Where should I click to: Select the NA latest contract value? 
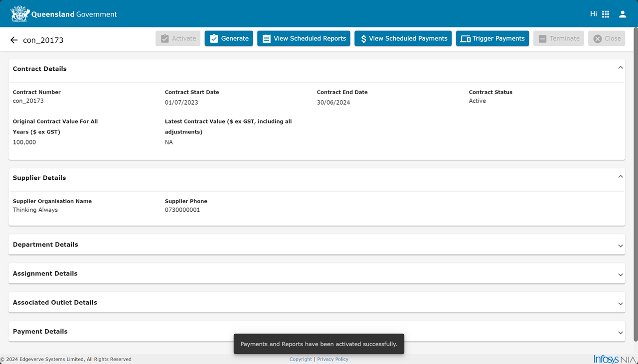coord(169,142)
